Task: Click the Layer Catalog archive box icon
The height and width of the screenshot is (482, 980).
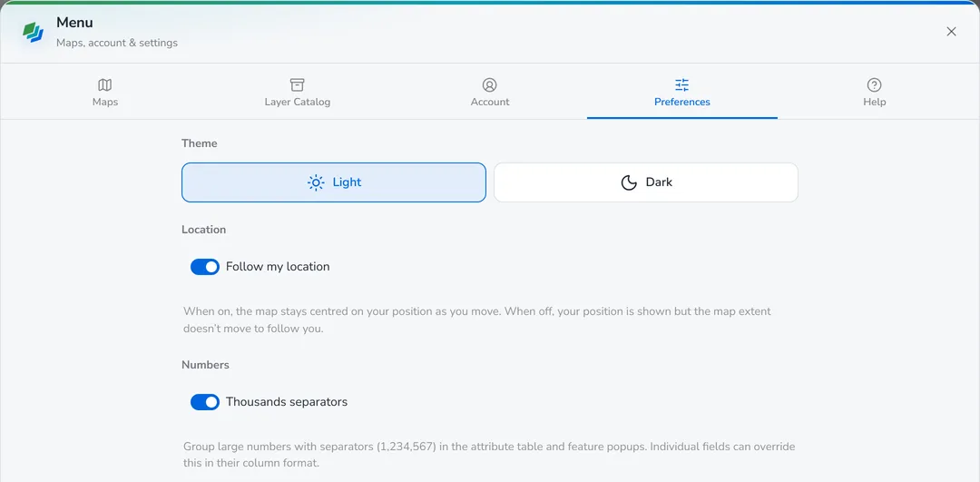Action: point(297,84)
